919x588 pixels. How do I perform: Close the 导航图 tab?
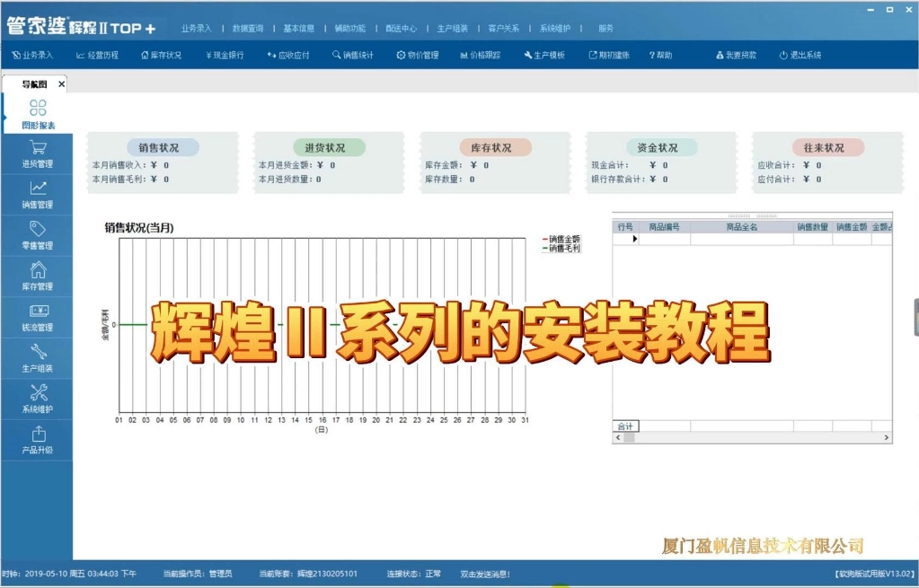click(62, 84)
